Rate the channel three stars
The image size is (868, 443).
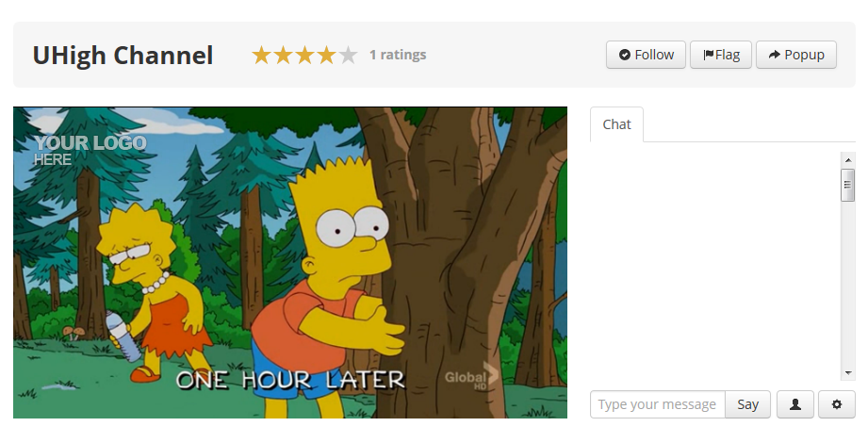pos(304,55)
